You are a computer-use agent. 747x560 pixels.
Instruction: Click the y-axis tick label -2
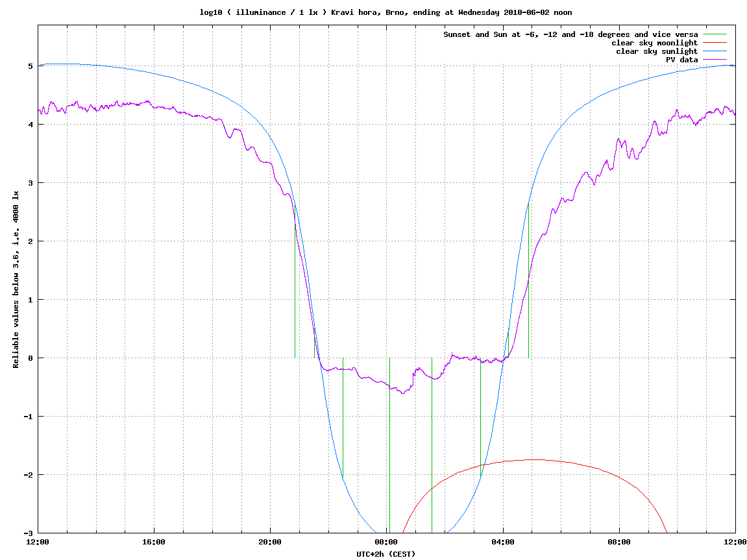tap(28, 475)
